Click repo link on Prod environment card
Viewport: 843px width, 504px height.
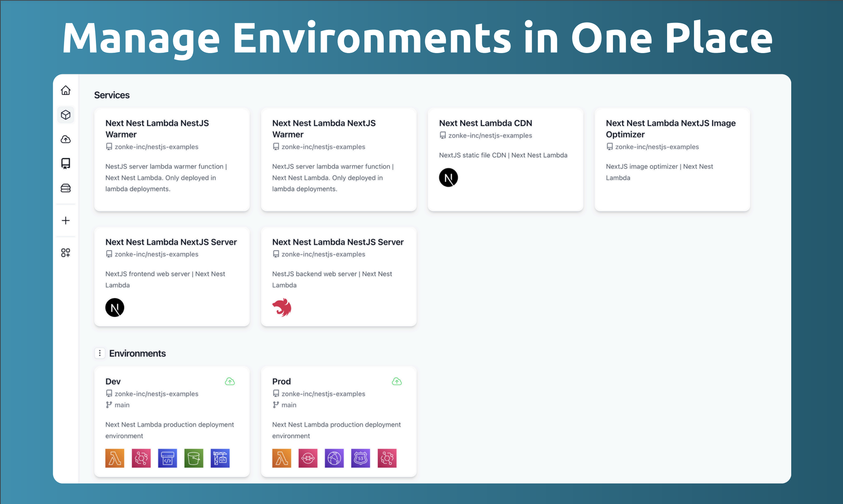pyautogui.click(x=323, y=394)
